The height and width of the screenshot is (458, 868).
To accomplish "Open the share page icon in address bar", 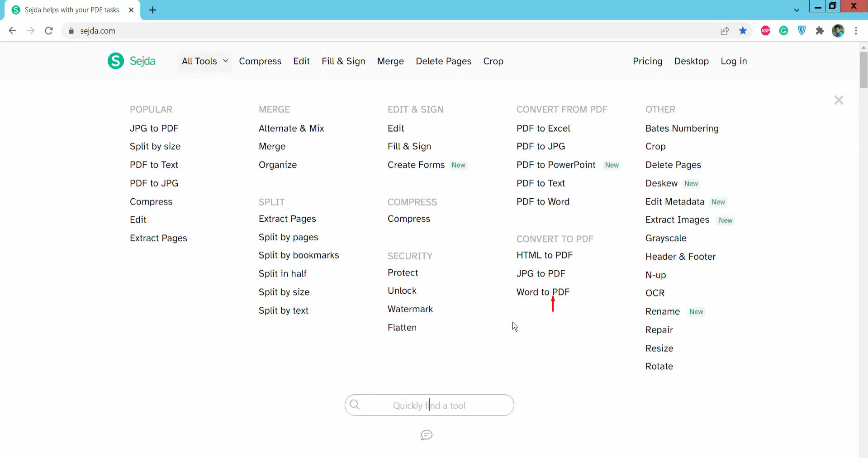I will coord(725,31).
